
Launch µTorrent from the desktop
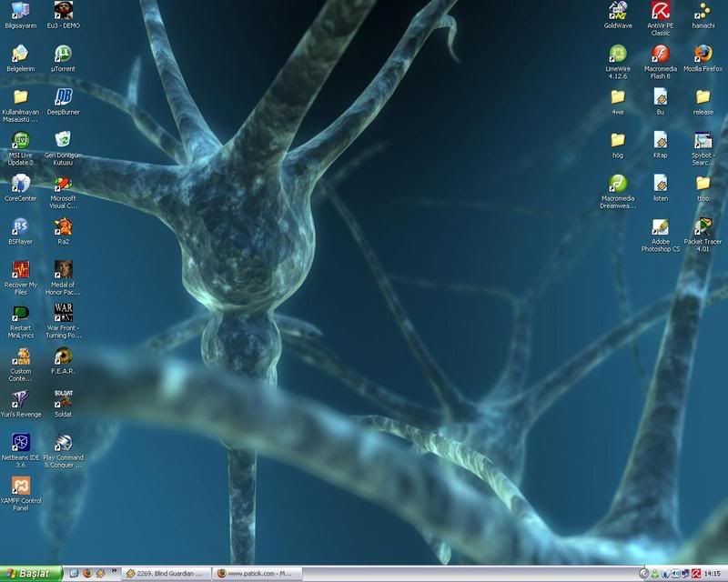click(63, 58)
